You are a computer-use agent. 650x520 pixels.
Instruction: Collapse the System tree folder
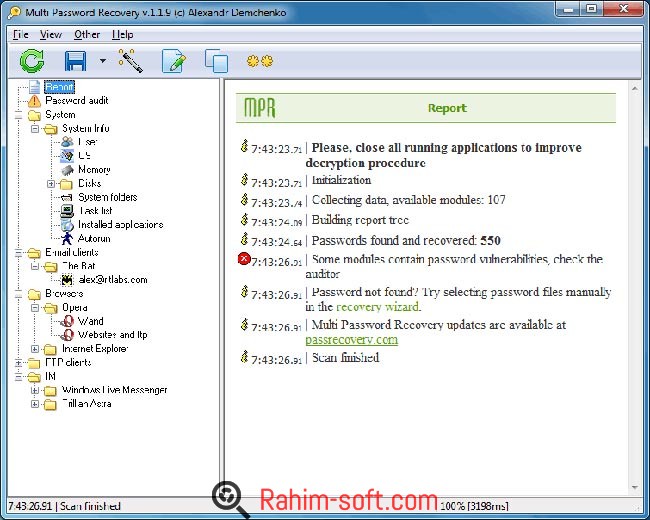tap(19, 115)
